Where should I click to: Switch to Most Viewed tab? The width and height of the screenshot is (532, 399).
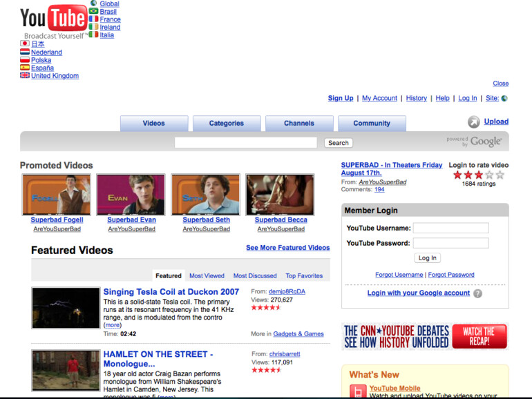point(207,275)
